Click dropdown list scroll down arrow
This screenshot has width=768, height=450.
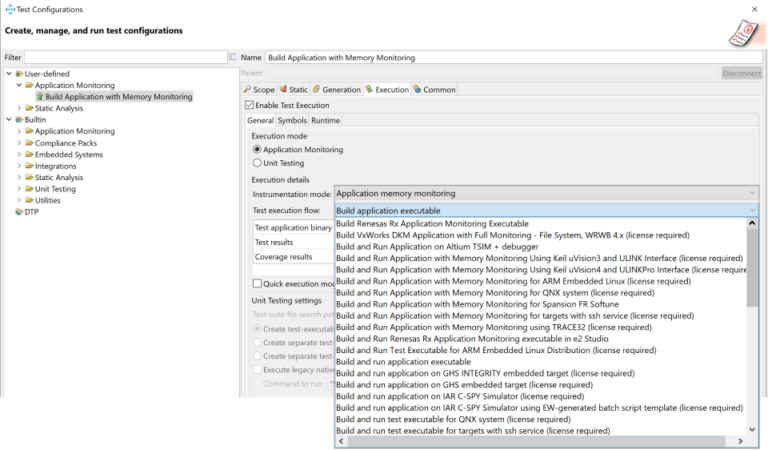click(752, 429)
